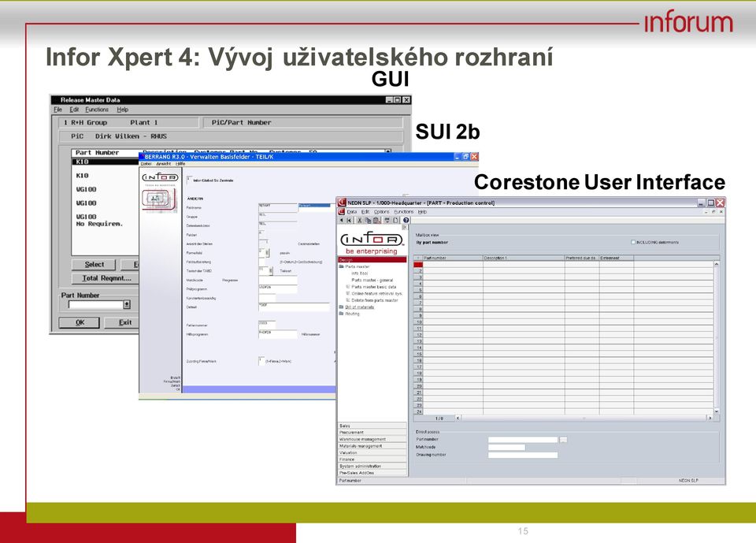
Task: Open the Materials management section
Action: (x=372, y=446)
